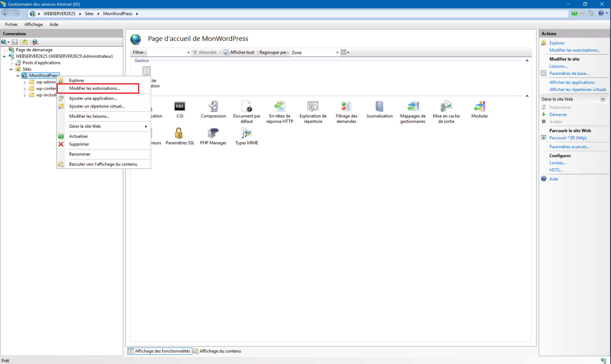Click Parcourir *:80 (http) link
Screen dimensions: 611x364
click(x=568, y=138)
